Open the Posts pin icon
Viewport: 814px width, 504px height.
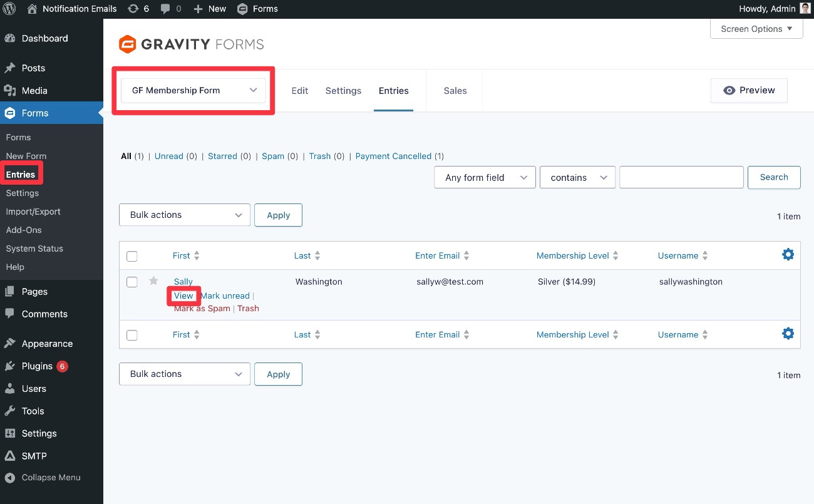tap(9, 68)
